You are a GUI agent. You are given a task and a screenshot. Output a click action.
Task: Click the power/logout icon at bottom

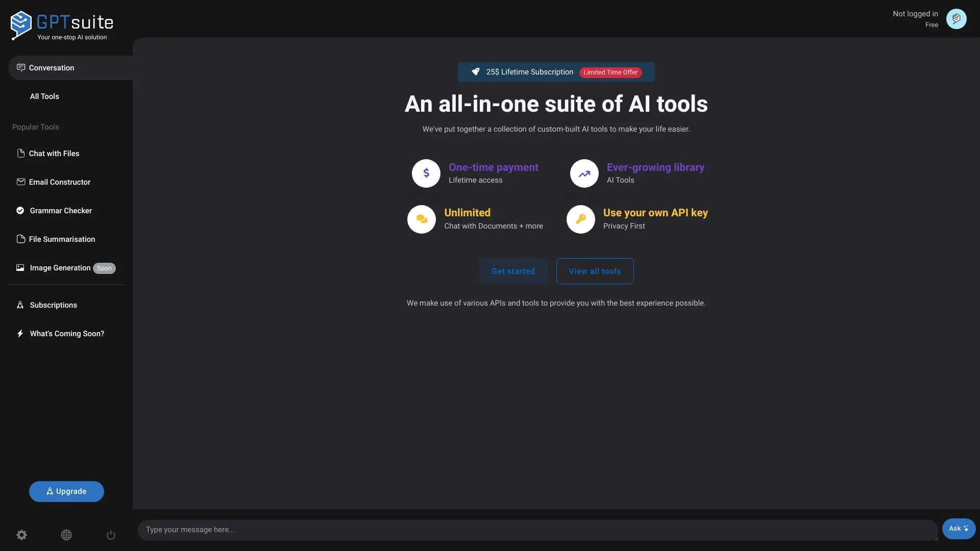coord(111,535)
